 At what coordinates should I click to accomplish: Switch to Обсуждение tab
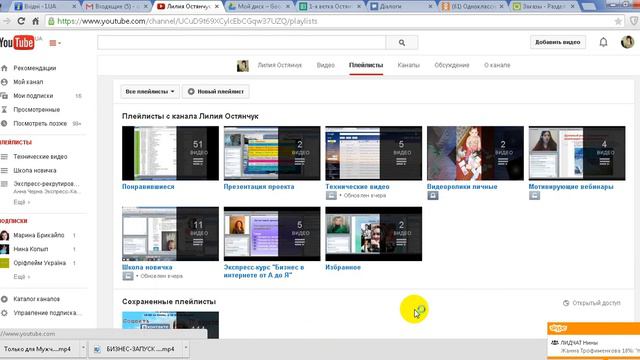tap(451, 65)
